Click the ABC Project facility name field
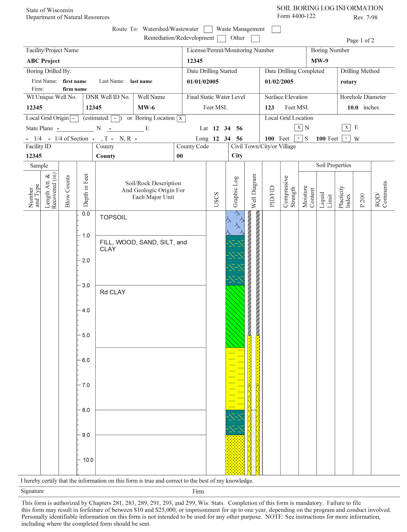The height and width of the screenshot is (532, 407). click(43, 61)
